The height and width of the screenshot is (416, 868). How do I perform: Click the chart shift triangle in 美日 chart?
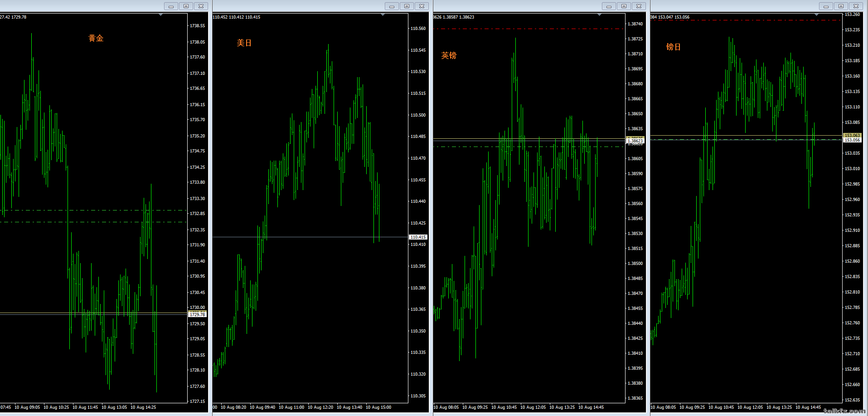[x=383, y=15]
